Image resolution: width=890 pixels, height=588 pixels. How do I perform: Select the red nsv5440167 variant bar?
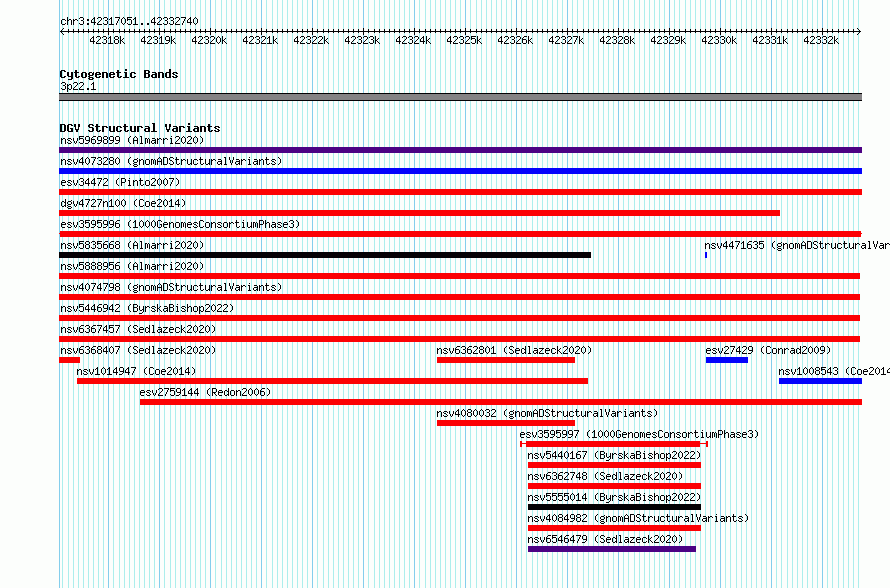tap(614, 465)
